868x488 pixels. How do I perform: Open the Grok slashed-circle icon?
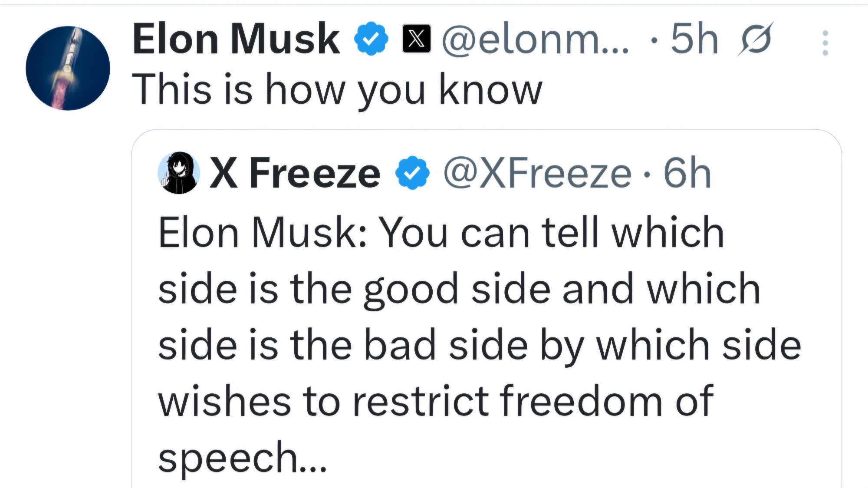coord(755,38)
